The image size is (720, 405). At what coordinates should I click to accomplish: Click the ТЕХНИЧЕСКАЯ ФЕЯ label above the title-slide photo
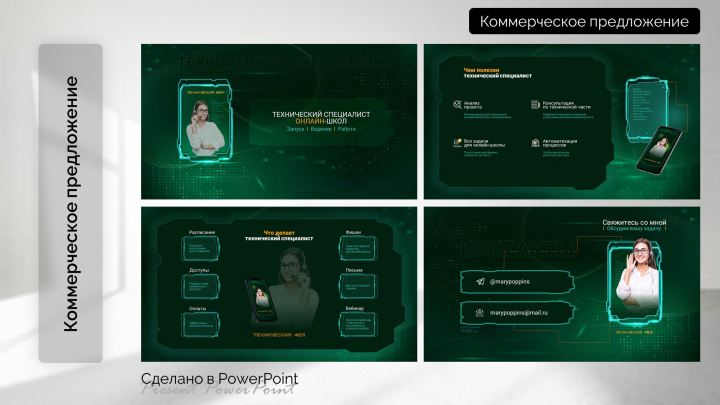(205, 92)
